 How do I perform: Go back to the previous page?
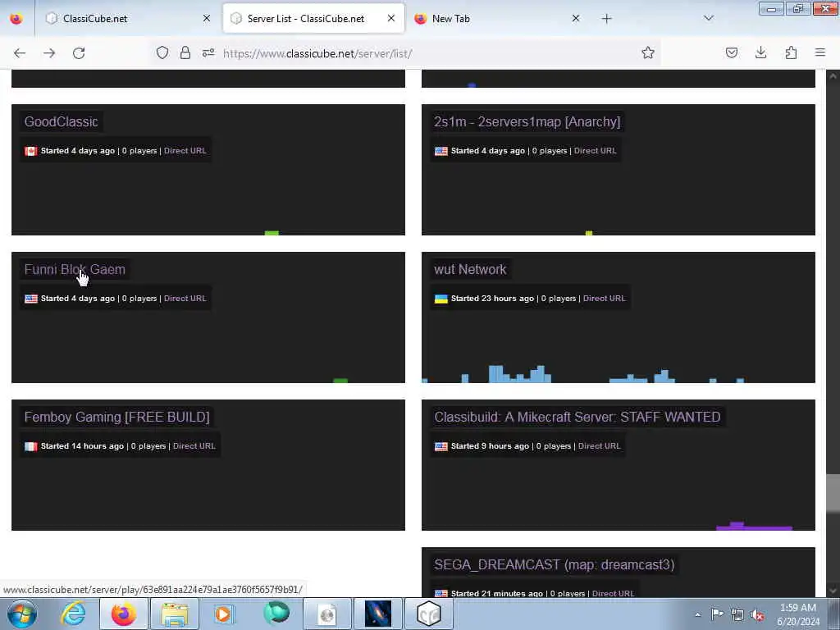pos(20,53)
